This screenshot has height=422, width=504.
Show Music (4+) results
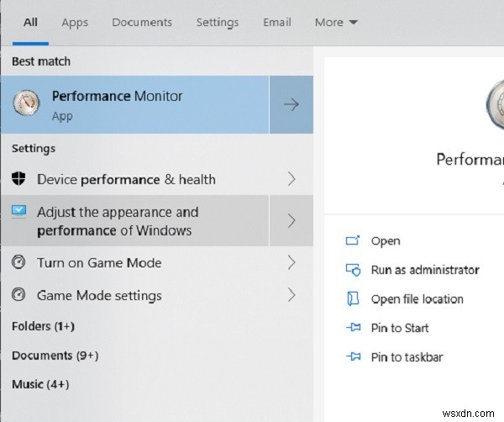pos(40,384)
